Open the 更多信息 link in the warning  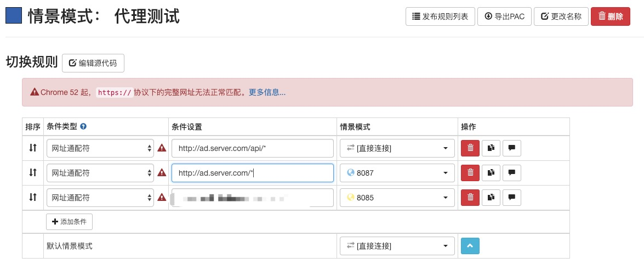(x=267, y=92)
